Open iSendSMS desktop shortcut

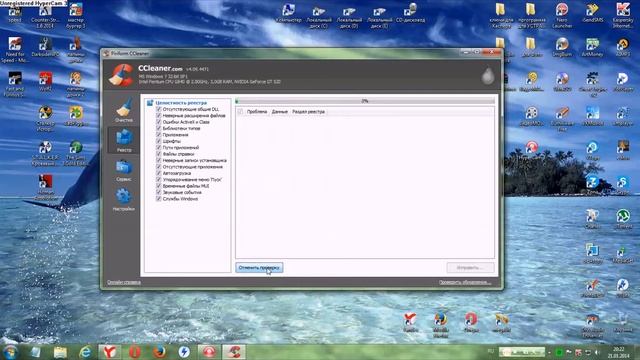pos(593,12)
